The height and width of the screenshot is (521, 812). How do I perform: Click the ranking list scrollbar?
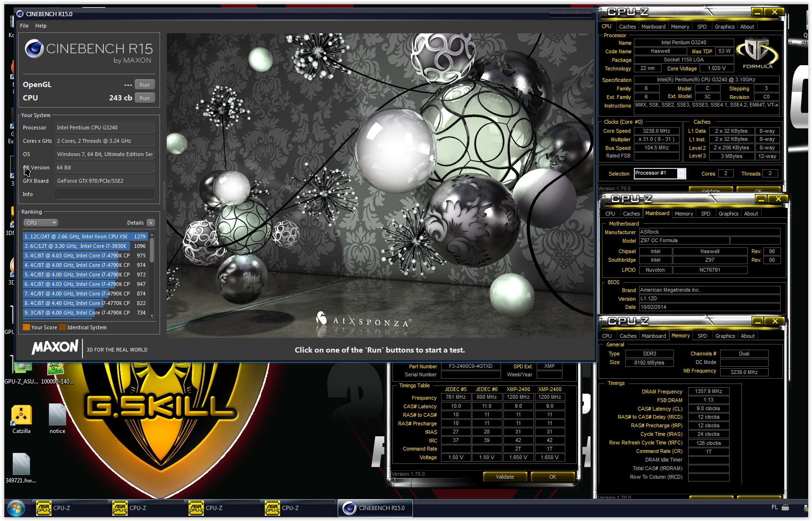[152, 250]
